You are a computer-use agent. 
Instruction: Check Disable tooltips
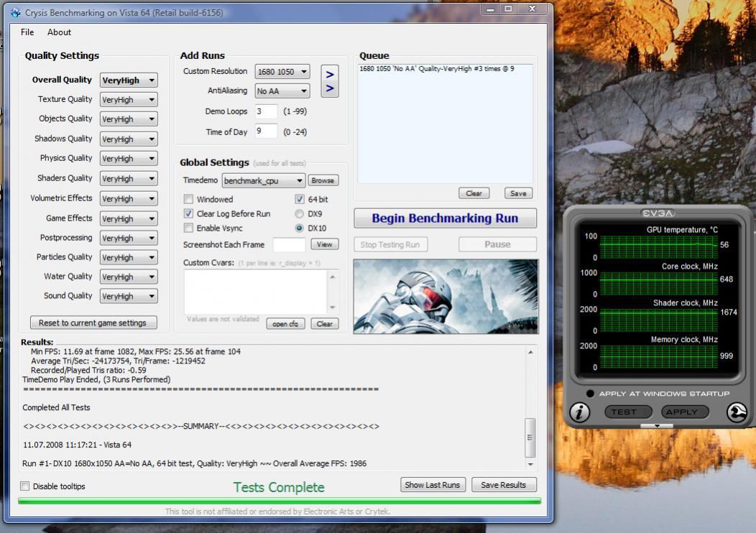(24, 486)
